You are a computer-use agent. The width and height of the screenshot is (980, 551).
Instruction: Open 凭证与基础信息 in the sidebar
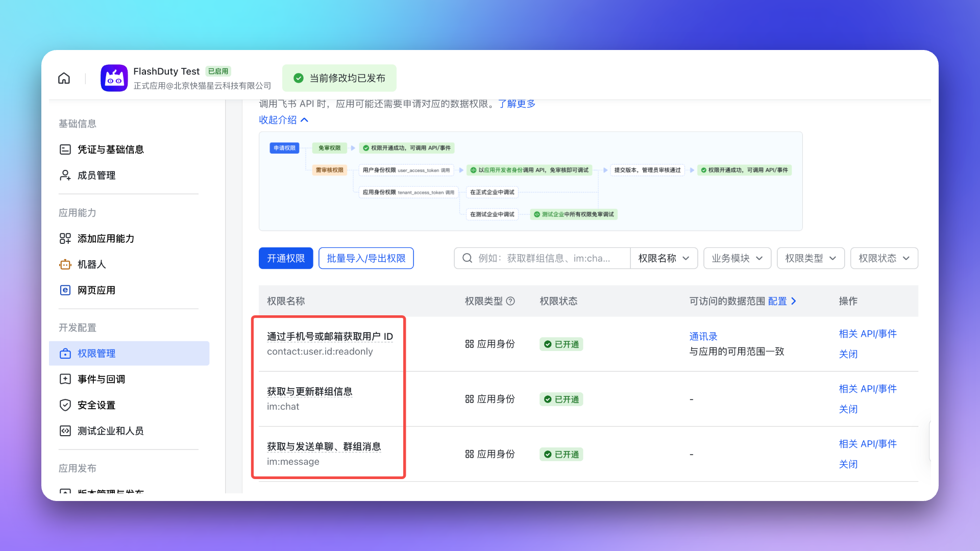point(110,149)
